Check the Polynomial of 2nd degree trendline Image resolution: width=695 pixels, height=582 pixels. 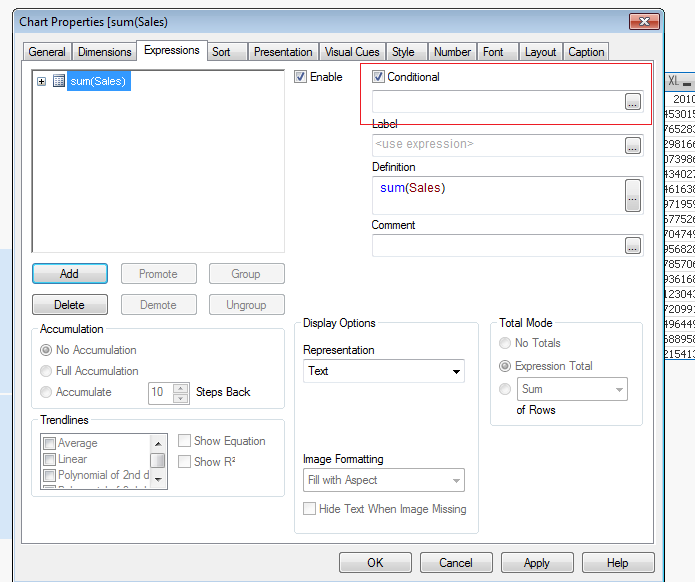click(x=49, y=475)
